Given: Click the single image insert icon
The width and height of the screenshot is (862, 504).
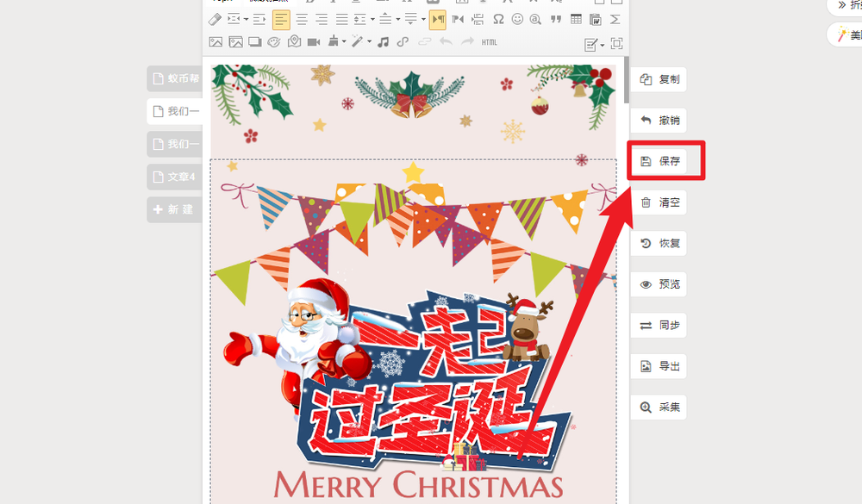Looking at the screenshot, I should [x=215, y=41].
